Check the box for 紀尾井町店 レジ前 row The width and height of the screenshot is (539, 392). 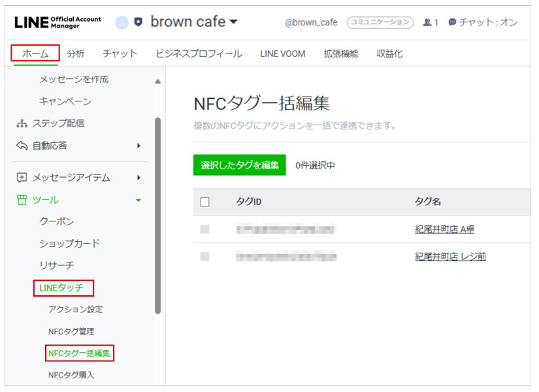pyautogui.click(x=204, y=257)
